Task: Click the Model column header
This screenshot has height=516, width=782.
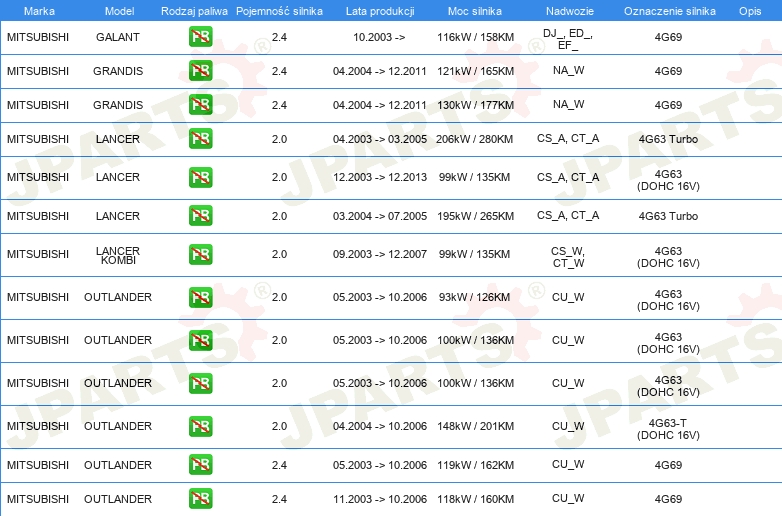Action: click(119, 11)
